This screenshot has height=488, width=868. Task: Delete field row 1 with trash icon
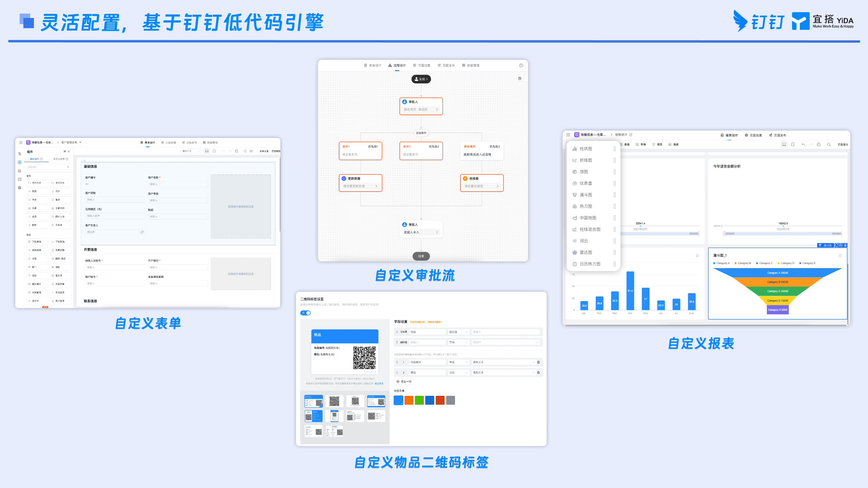tap(538, 362)
